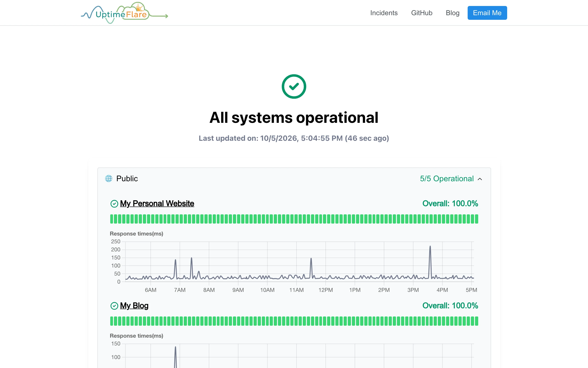Image resolution: width=588 pixels, height=368 pixels.
Task: Click the My Personal Website status check icon
Action: click(114, 204)
